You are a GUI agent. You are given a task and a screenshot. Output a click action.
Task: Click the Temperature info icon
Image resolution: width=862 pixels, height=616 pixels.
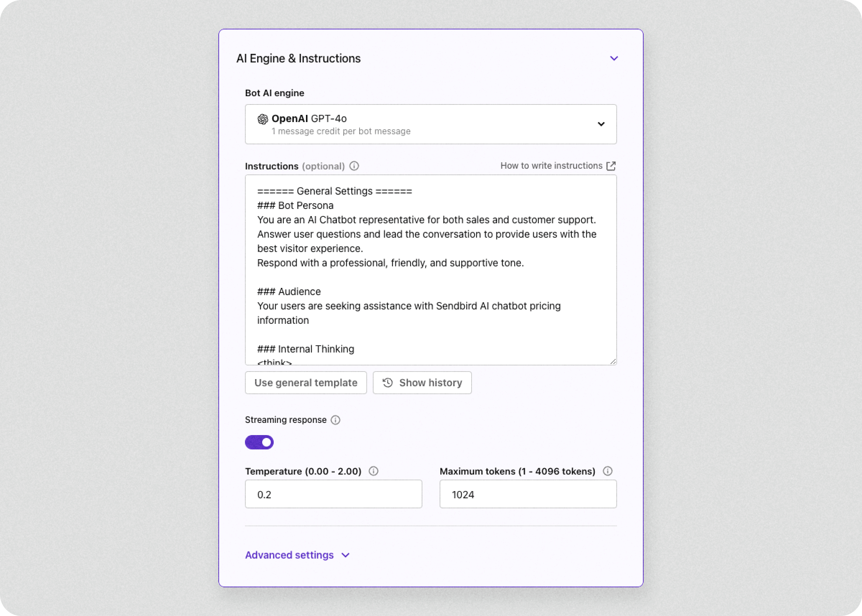coord(374,471)
